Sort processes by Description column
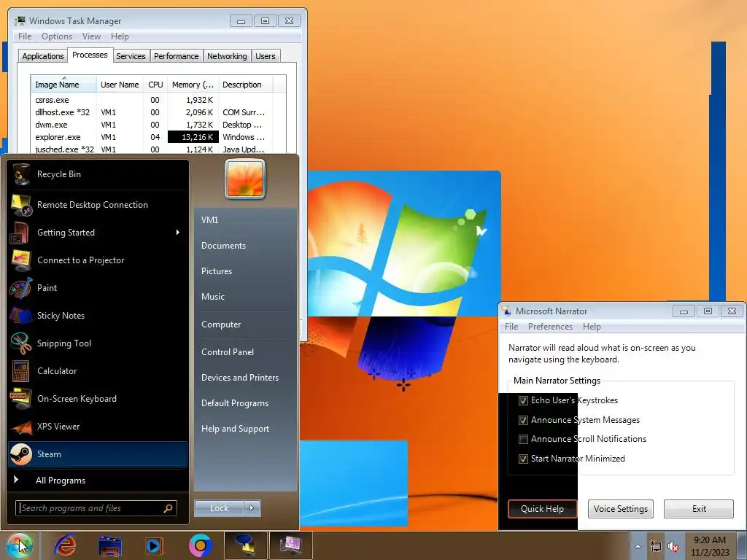The image size is (747, 560). 245,85
